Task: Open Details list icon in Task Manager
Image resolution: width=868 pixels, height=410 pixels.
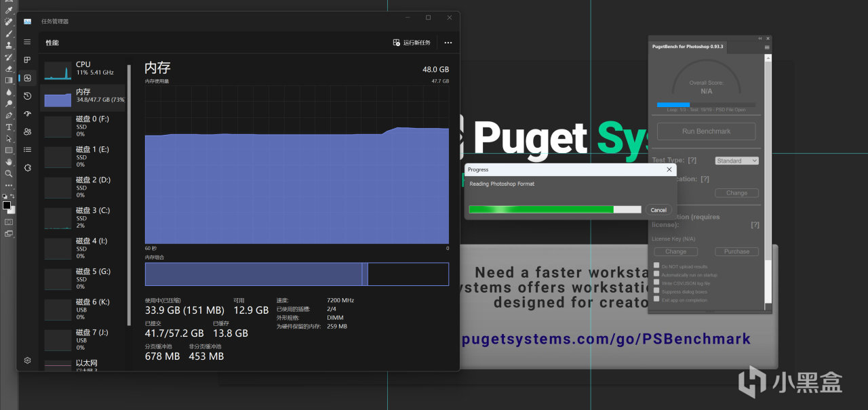Action: pos(27,150)
